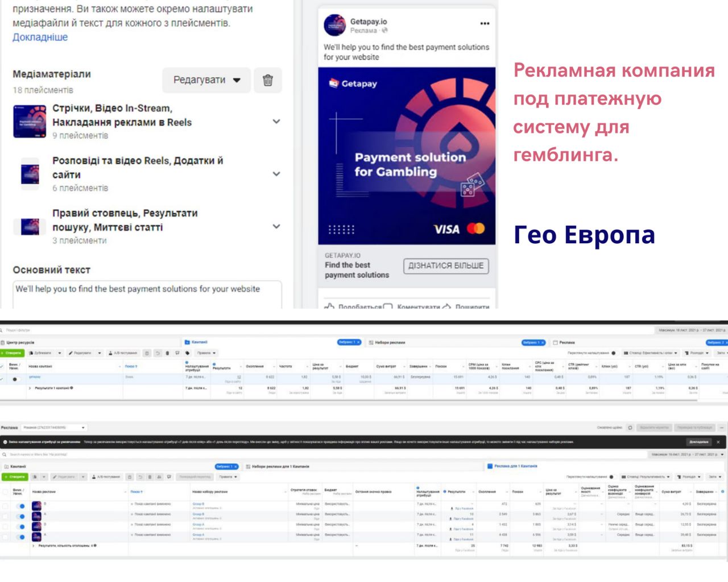Close the attribution settings notification banner
This screenshot has width=728, height=582.
pyautogui.click(x=718, y=442)
